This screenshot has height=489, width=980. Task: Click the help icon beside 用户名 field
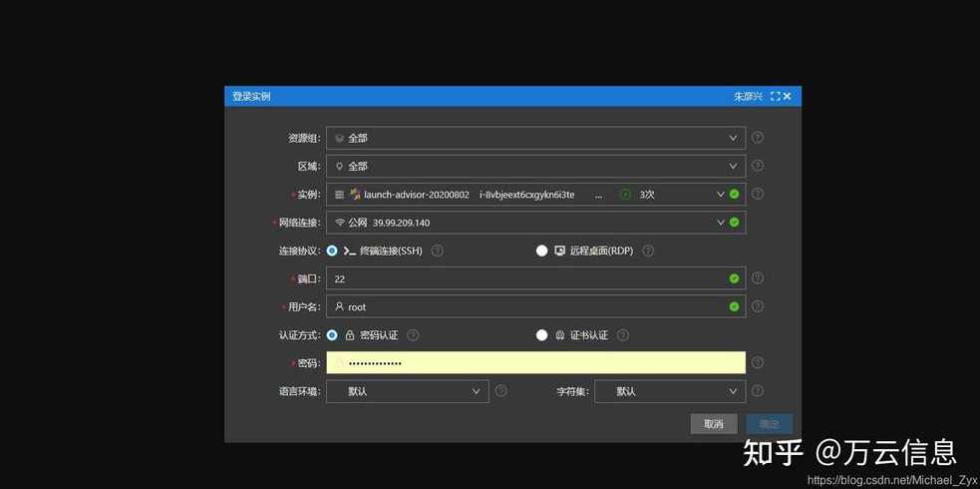pos(757,306)
